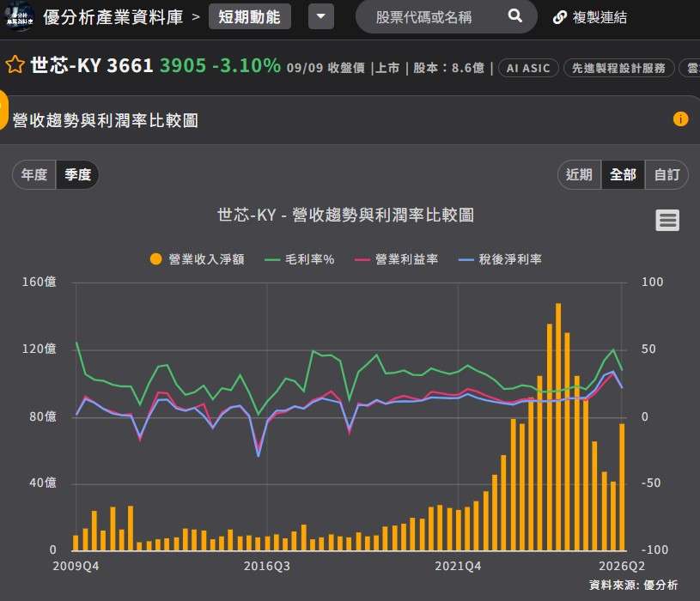Focus the 股票代碼或名稱 search field
The height and width of the screenshot is (601, 700).
pyautogui.click(x=446, y=17)
